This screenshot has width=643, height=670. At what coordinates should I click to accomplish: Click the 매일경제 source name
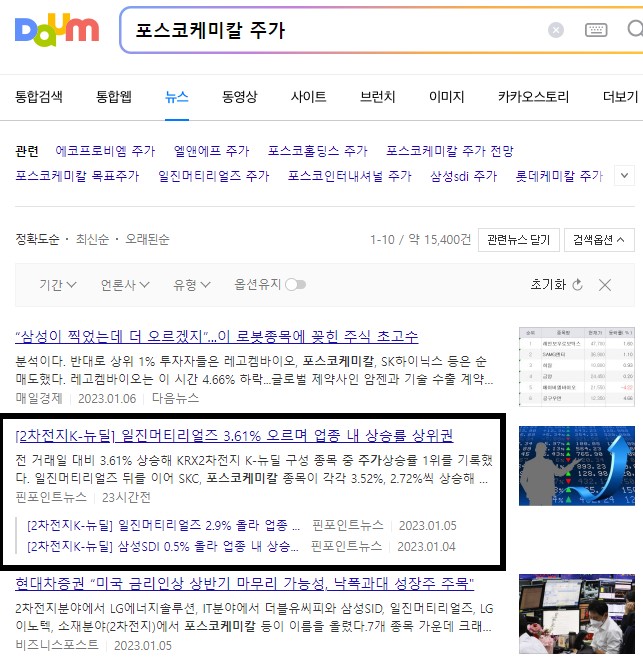(39, 398)
